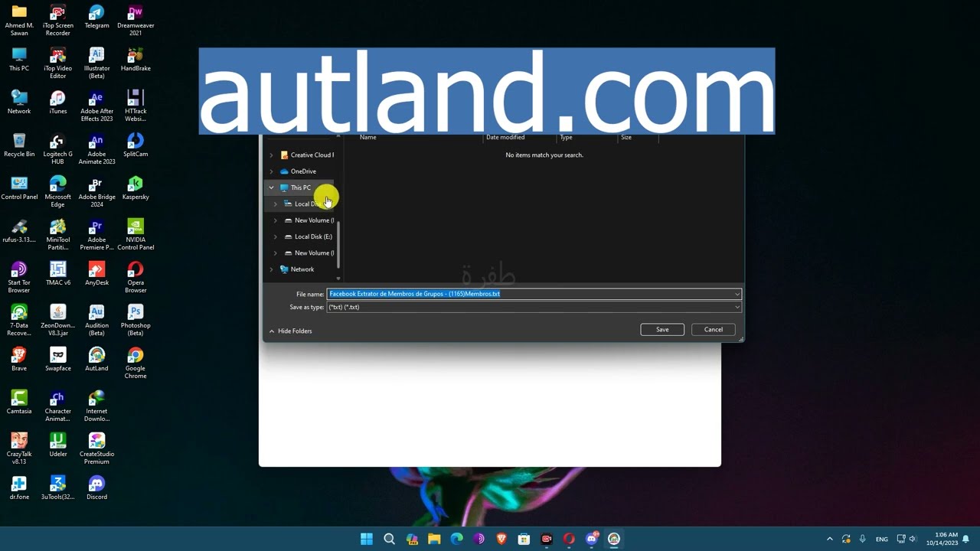
Task: Click the Logitech G HUB desktop icon
Action: point(57,149)
